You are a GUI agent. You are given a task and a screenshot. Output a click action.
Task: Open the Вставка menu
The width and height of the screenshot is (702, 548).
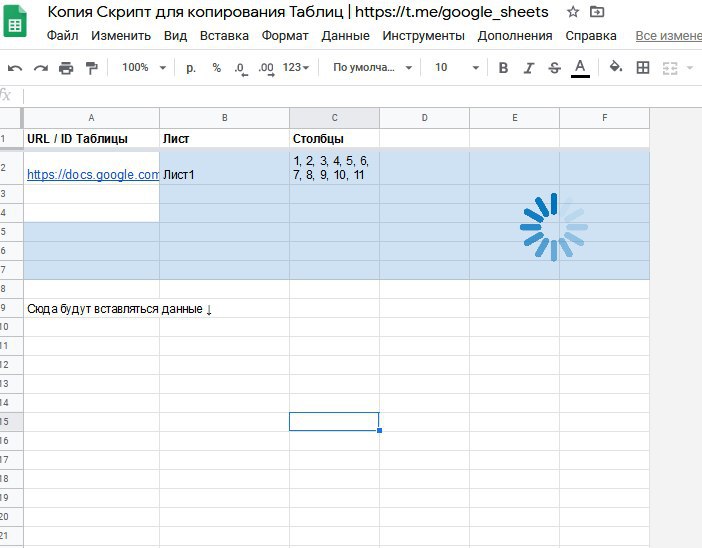(224, 36)
